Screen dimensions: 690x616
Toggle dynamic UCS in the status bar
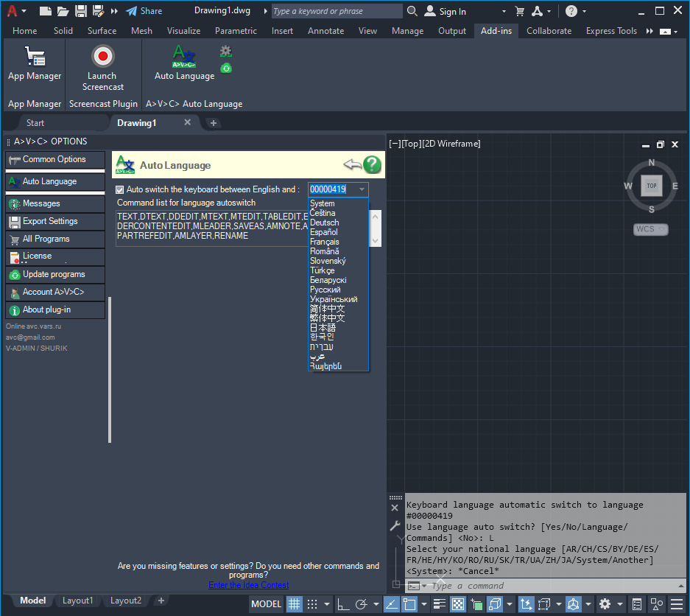[527, 603]
